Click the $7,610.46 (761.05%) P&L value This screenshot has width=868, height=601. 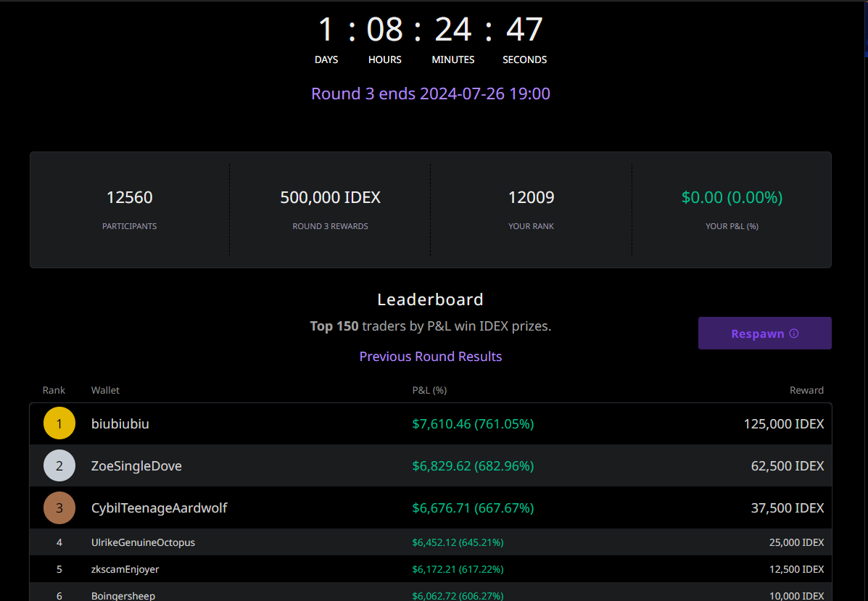pyautogui.click(x=473, y=424)
